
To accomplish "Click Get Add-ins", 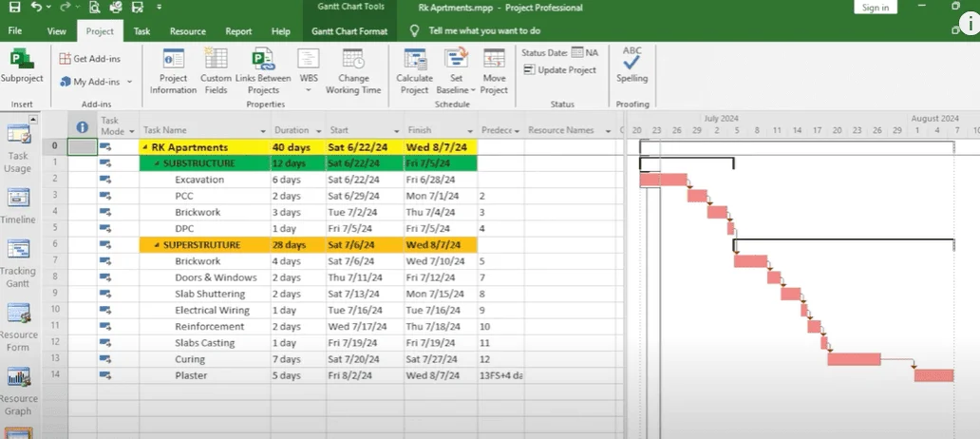I will point(89,59).
